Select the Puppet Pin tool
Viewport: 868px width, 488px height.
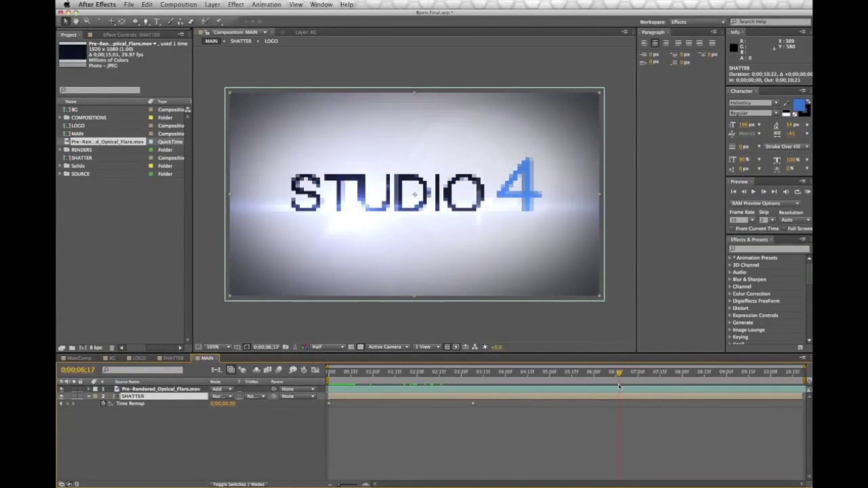pos(219,21)
